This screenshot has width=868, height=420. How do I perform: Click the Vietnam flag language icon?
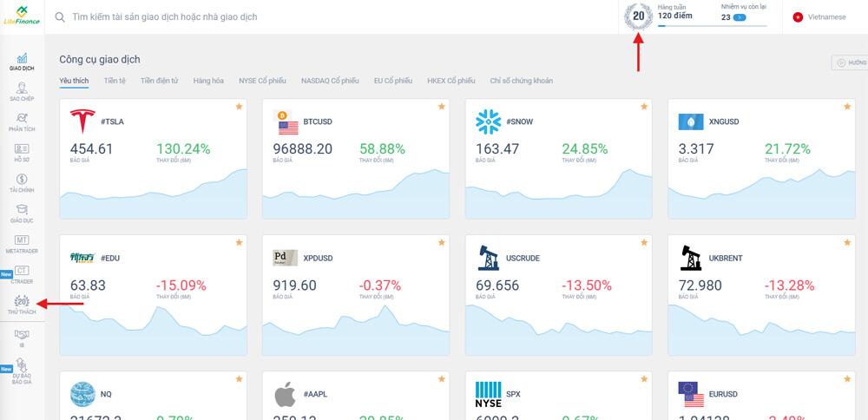pyautogui.click(x=798, y=17)
